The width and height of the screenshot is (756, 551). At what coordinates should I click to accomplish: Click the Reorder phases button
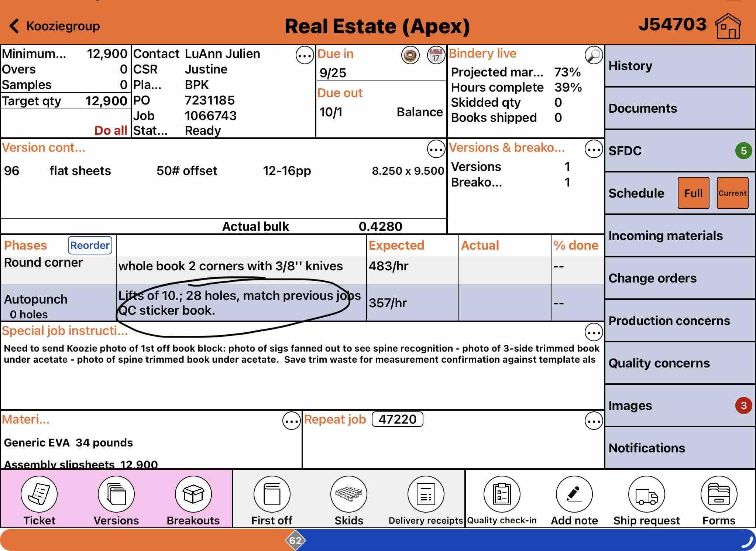[90, 245]
